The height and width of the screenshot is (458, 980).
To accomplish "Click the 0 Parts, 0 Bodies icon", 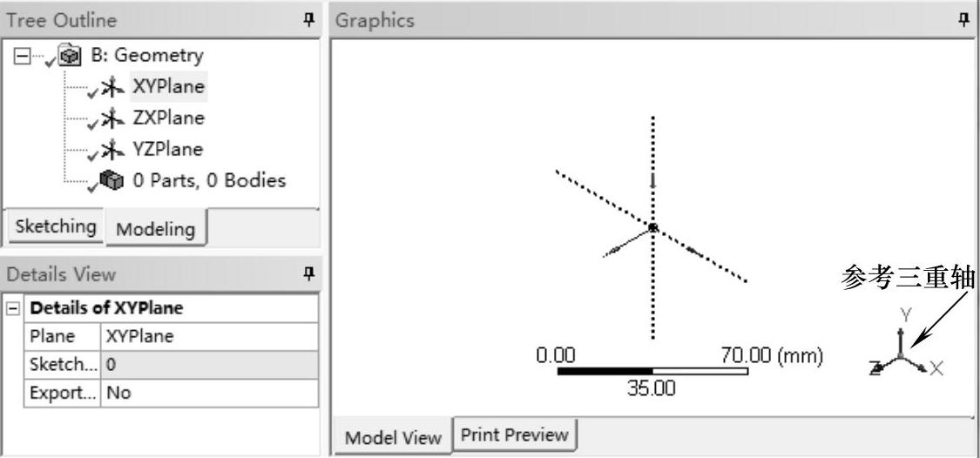I will click(112, 181).
